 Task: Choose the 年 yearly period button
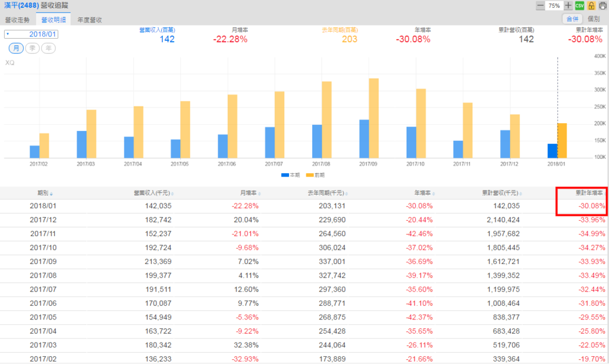49,48
